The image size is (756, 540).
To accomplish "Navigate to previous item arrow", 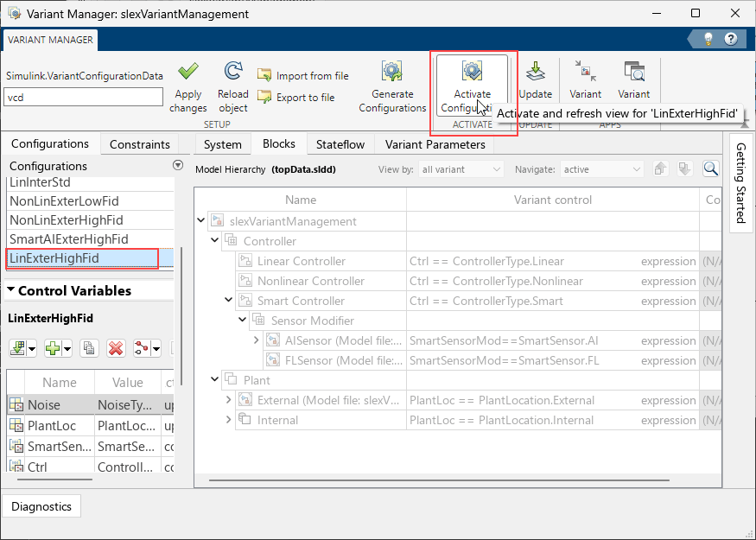I will (661, 168).
